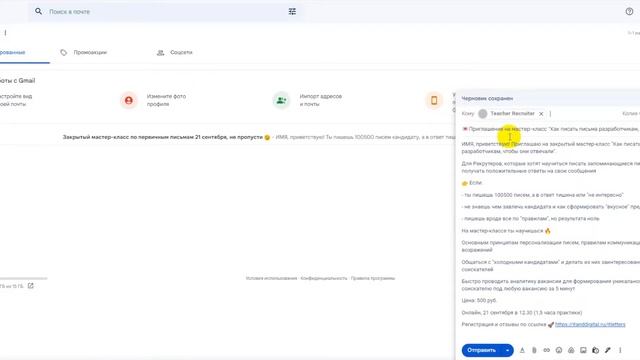Insert photo in compose toolbar
Viewport: 640px width, 360px height.
pyautogui.click(x=583, y=350)
